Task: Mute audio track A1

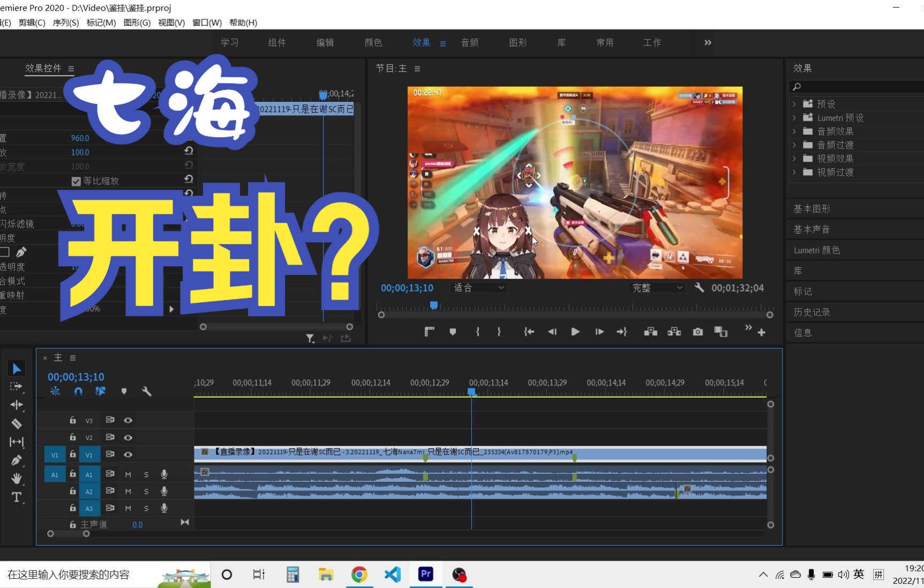Action: [128, 474]
